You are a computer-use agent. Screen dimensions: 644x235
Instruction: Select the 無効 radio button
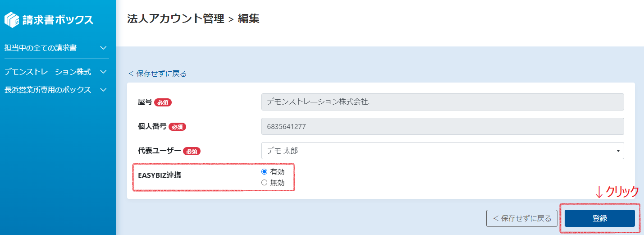tap(265, 183)
